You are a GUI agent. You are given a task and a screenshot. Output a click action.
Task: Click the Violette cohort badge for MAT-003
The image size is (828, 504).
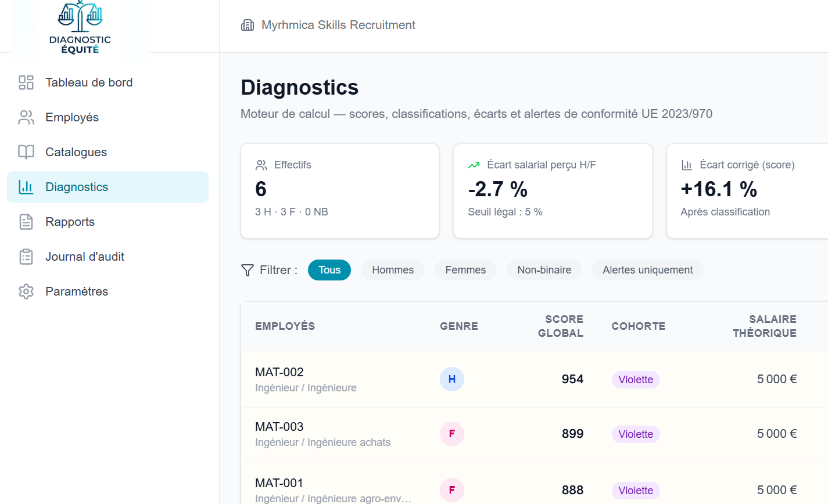point(636,434)
